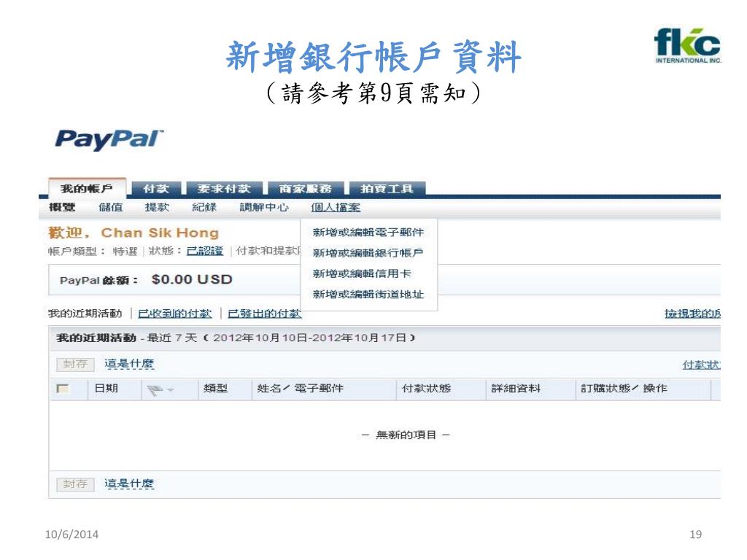
Task: Click the 檢視我的 link at right
Action: [x=693, y=314]
